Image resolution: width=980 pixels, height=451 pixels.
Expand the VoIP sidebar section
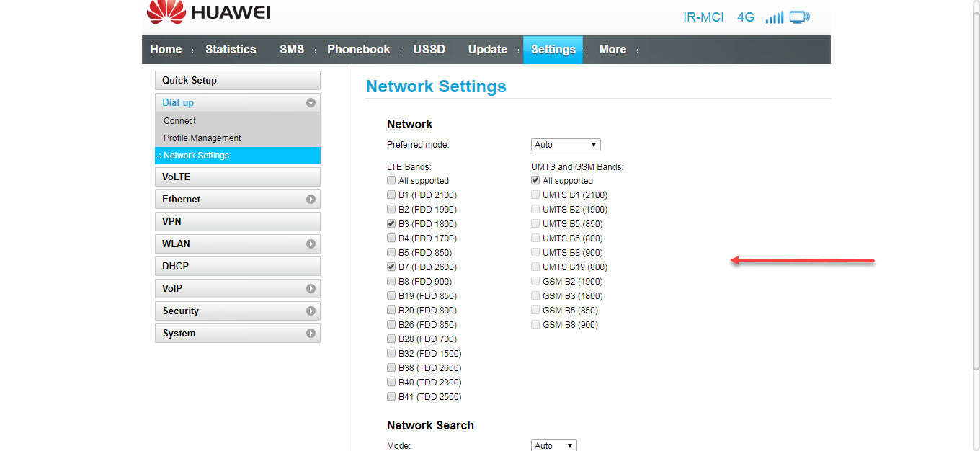tap(311, 289)
